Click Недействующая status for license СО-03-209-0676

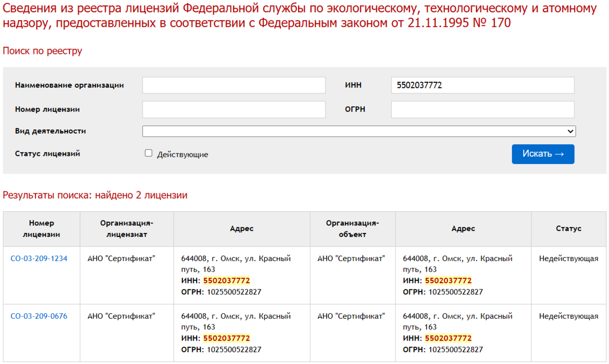click(568, 316)
